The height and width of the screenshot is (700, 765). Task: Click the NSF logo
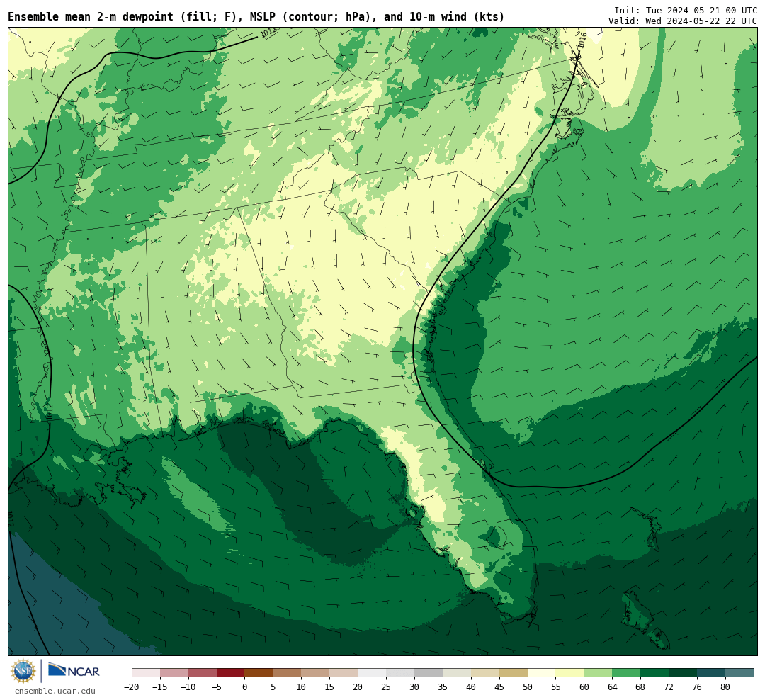pyautogui.click(x=23, y=671)
